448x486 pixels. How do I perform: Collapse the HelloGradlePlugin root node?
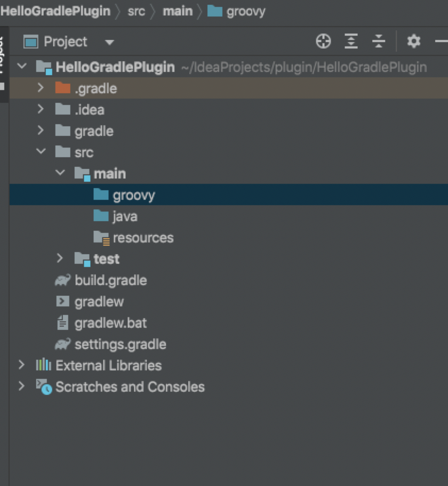pos(22,66)
